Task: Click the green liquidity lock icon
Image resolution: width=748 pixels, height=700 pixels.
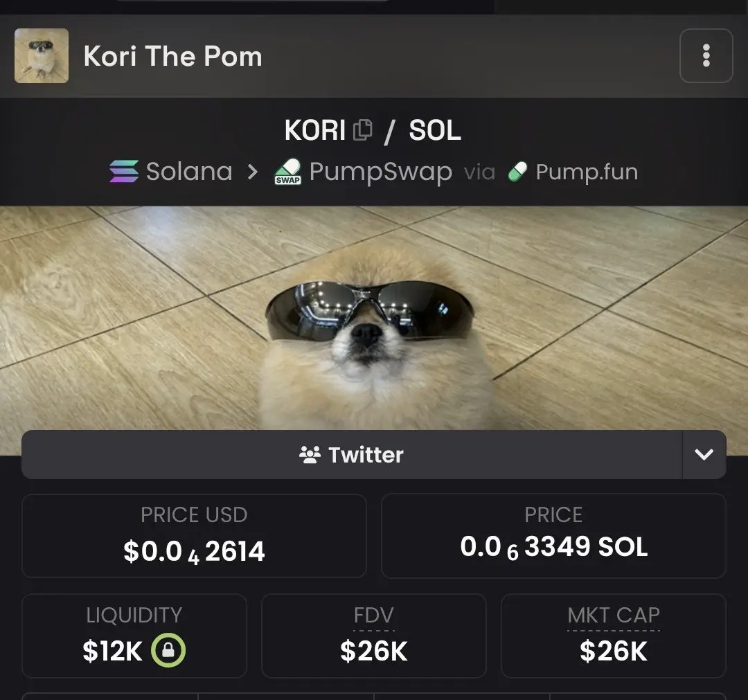Action: pyautogui.click(x=168, y=650)
